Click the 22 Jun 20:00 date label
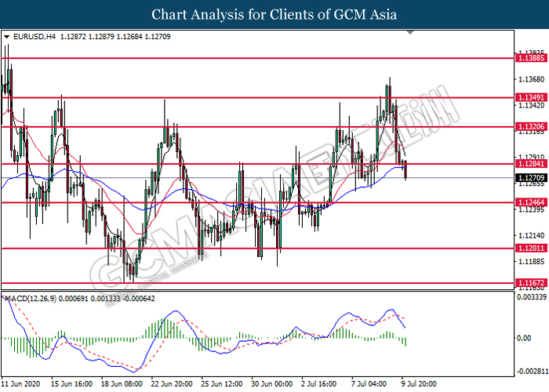The height and width of the screenshot is (392, 549). click(x=170, y=385)
